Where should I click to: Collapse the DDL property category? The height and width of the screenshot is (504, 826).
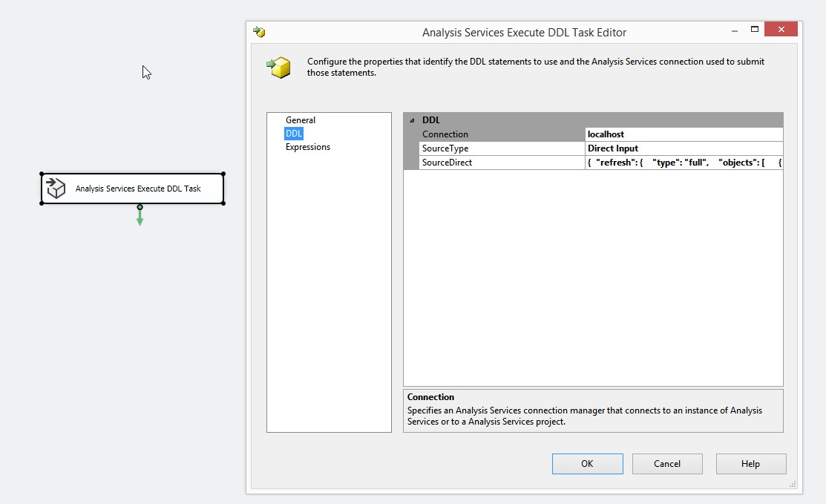(x=412, y=120)
